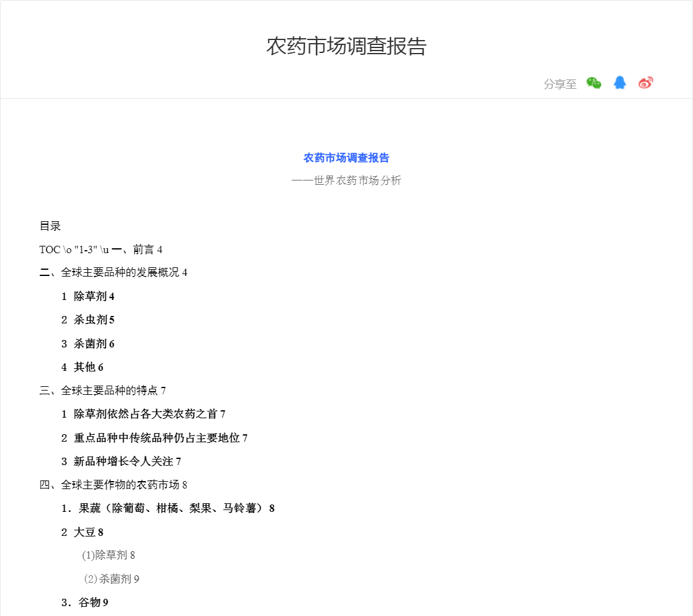Click entry 1．果蔬（除葡萄、柑橘、梨果、马铃薯）8
This screenshot has width=693, height=616.
168,509
